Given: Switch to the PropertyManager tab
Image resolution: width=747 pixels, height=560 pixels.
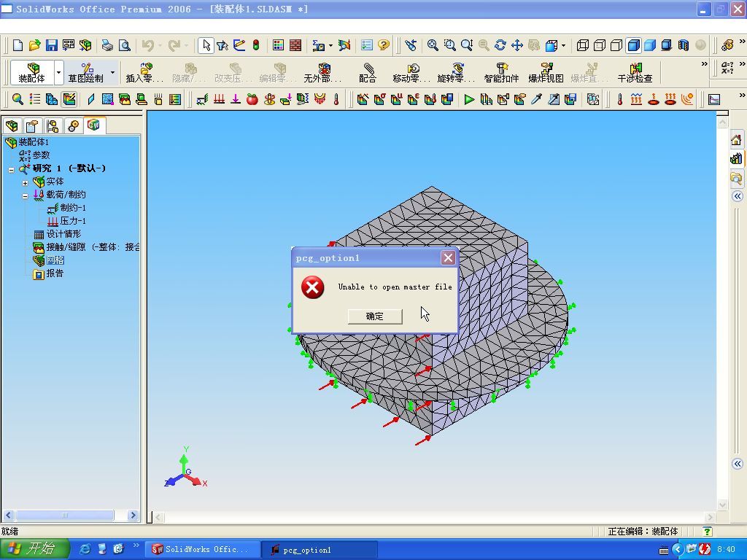Looking at the screenshot, I should click(x=31, y=126).
